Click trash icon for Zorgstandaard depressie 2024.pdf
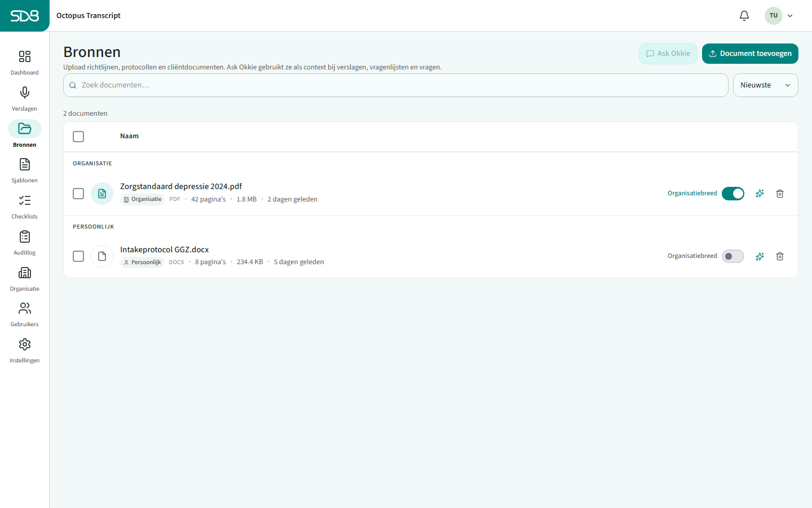The height and width of the screenshot is (508, 812). point(780,194)
